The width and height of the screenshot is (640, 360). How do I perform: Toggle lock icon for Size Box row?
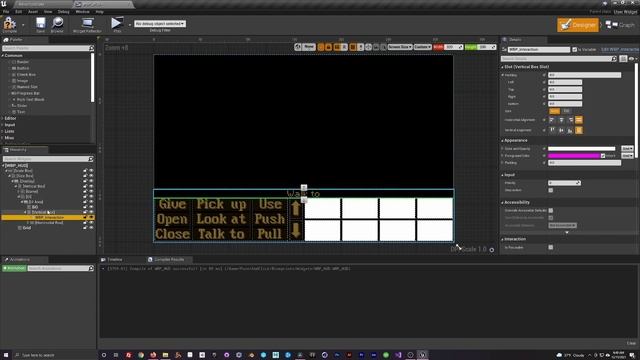click(85, 176)
